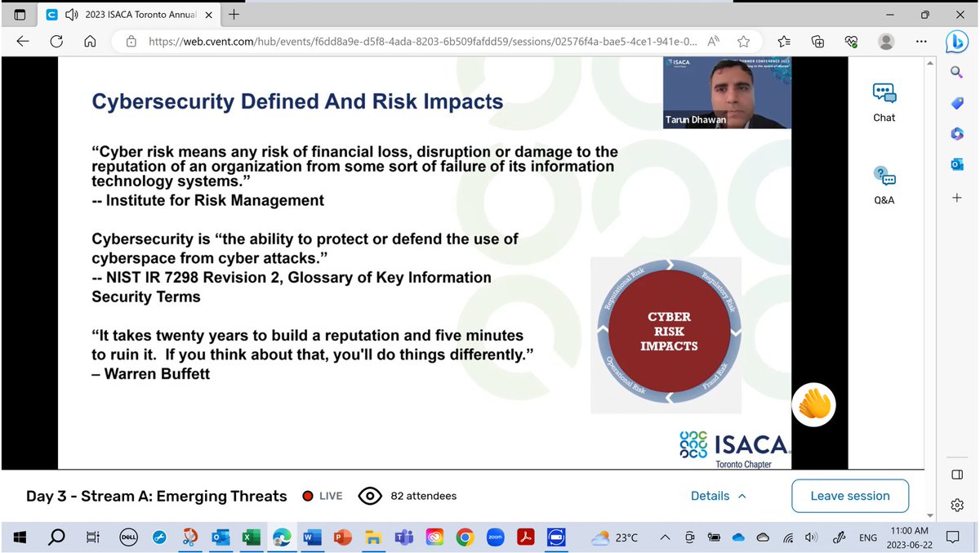Image resolution: width=980 pixels, height=553 pixels.
Task: Click Leave session button
Action: point(850,496)
